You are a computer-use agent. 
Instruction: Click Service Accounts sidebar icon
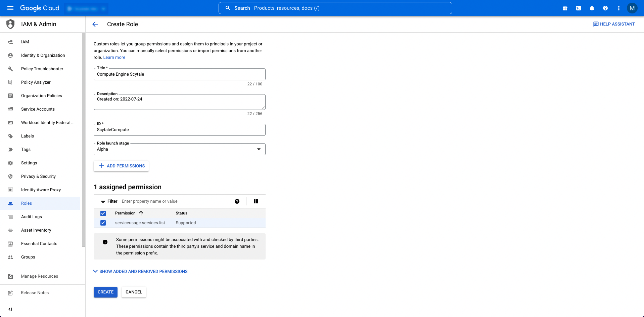click(x=10, y=109)
